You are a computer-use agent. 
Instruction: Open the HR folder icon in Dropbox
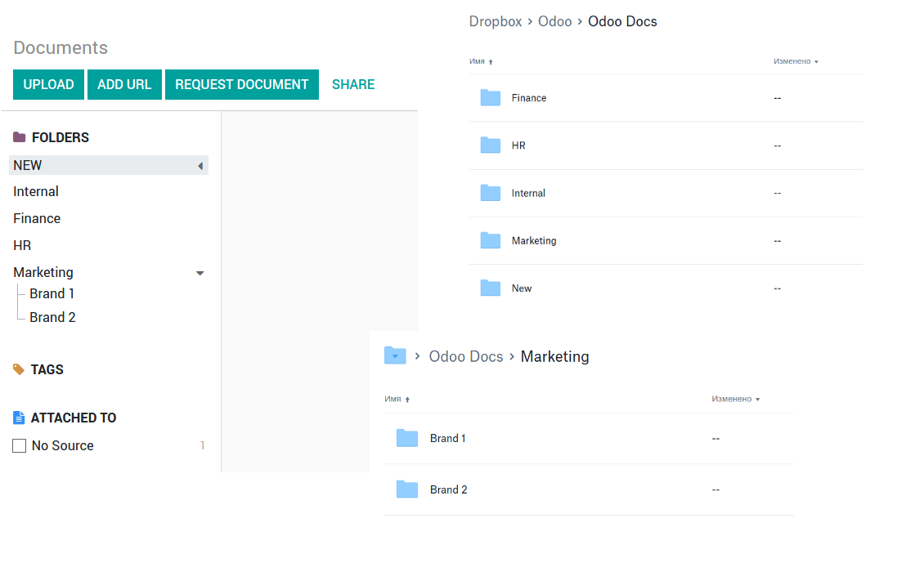490,145
